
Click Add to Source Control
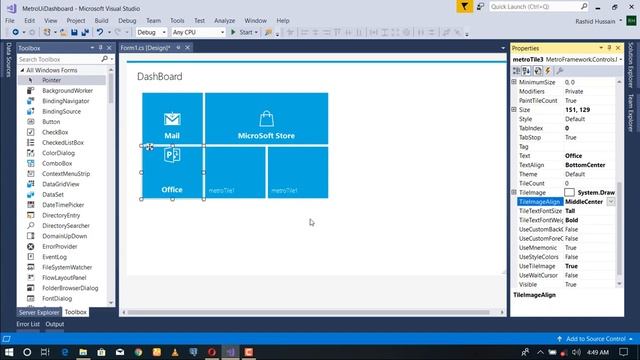coord(595,339)
